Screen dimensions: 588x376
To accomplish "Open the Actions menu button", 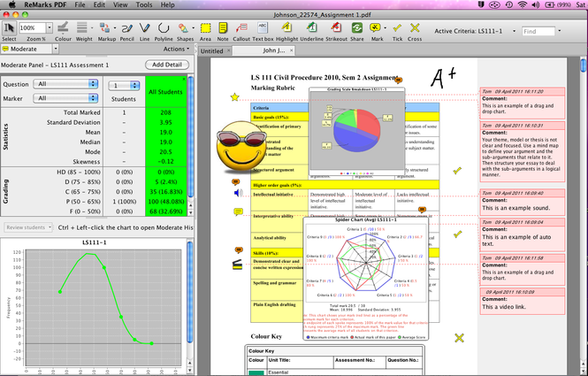I will [176, 49].
